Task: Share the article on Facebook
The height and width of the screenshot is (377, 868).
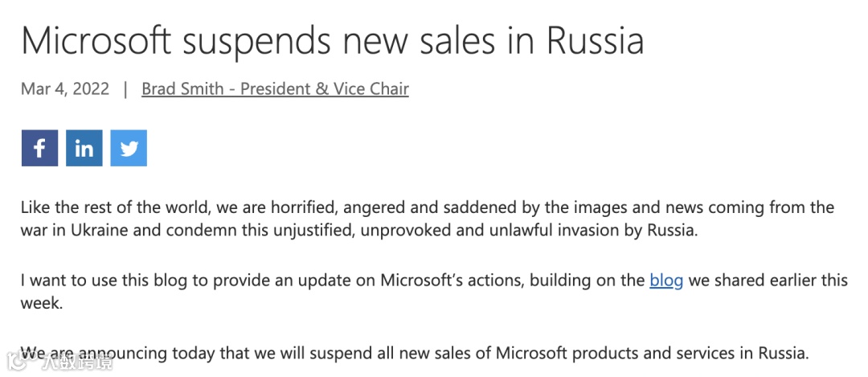Action: pyautogui.click(x=39, y=149)
